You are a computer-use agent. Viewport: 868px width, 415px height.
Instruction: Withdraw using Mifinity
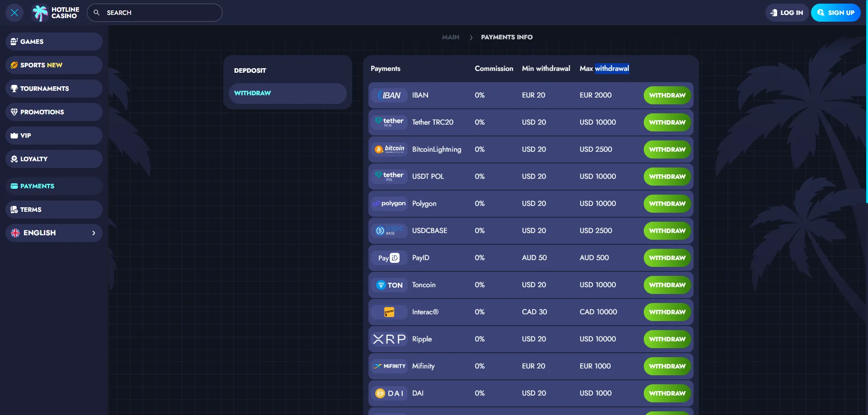(x=667, y=366)
